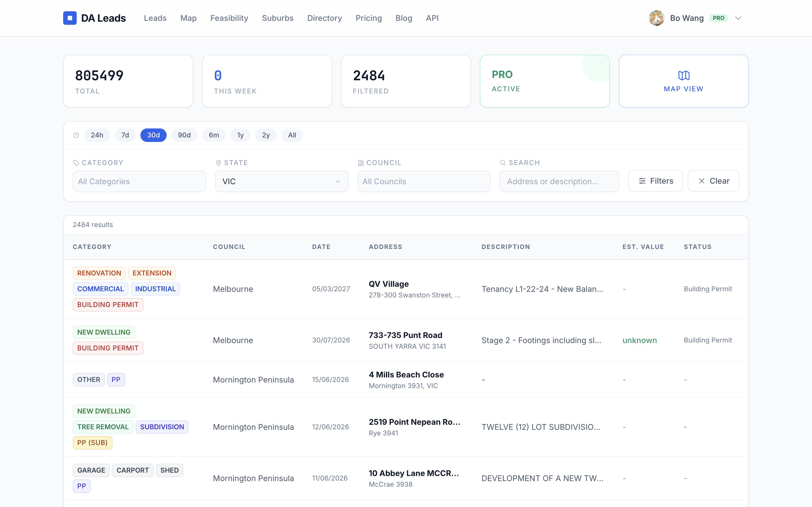The height and width of the screenshot is (507, 812).
Task: Select the 7d time range pill
Action: pyautogui.click(x=125, y=135)
